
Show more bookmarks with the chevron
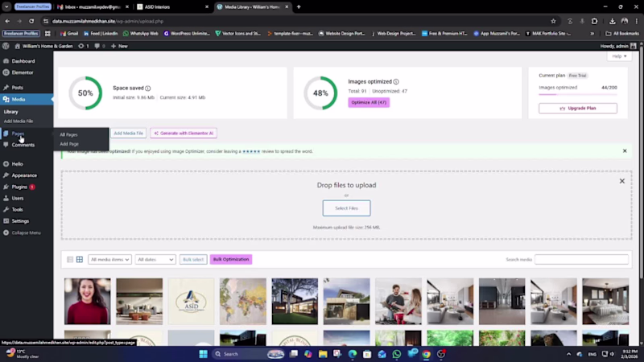592,34
